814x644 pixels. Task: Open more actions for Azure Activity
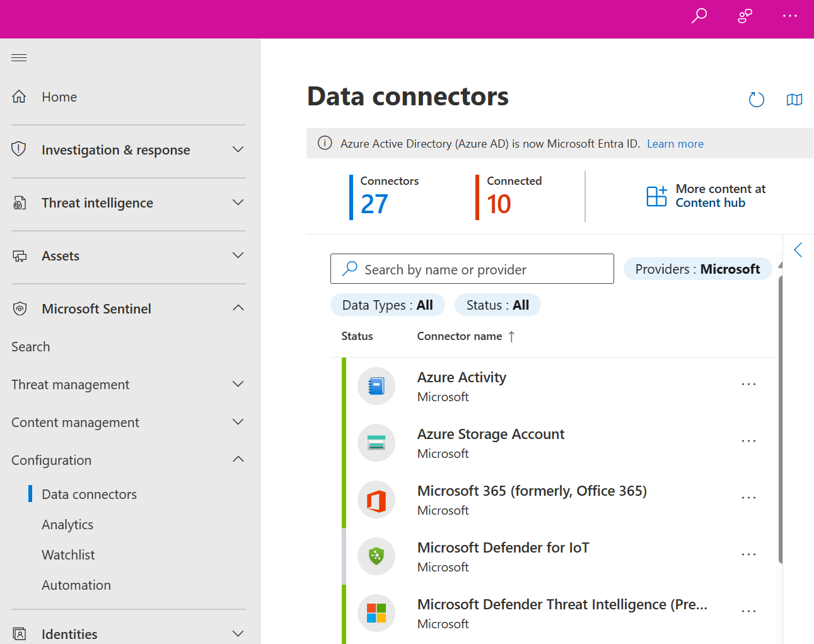tap(748, 384)
